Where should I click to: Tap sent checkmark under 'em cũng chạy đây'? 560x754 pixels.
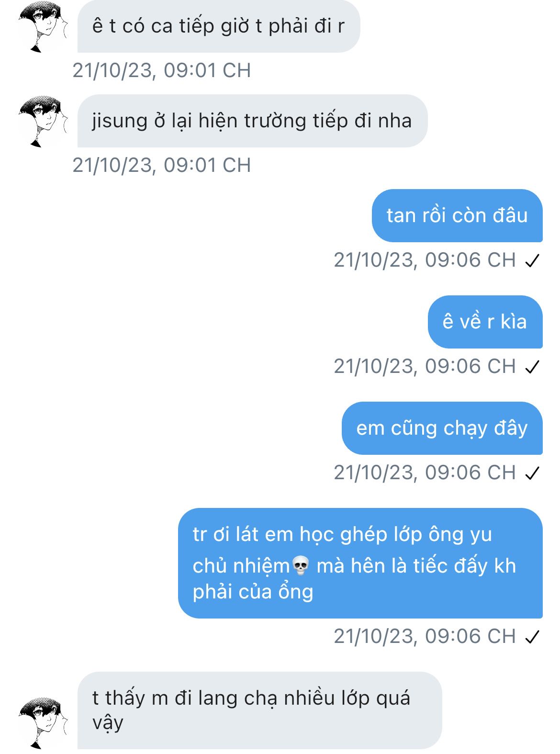click(532, 473)
